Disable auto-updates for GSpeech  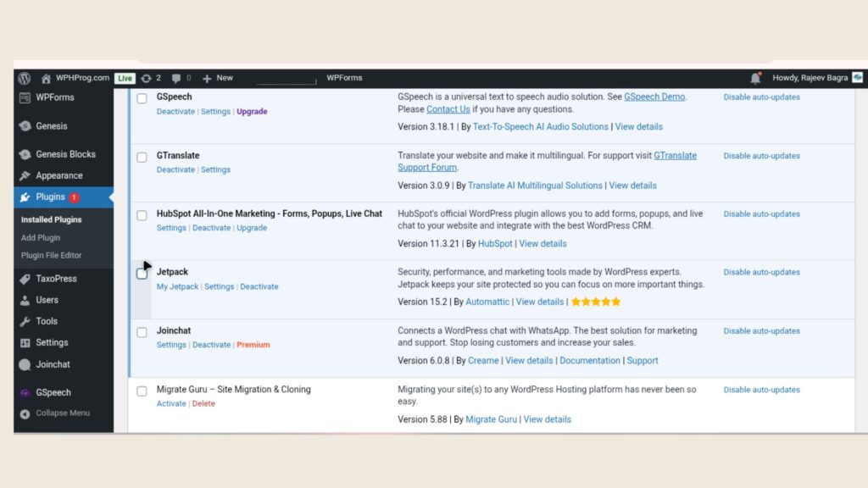[x=761, y=97]
